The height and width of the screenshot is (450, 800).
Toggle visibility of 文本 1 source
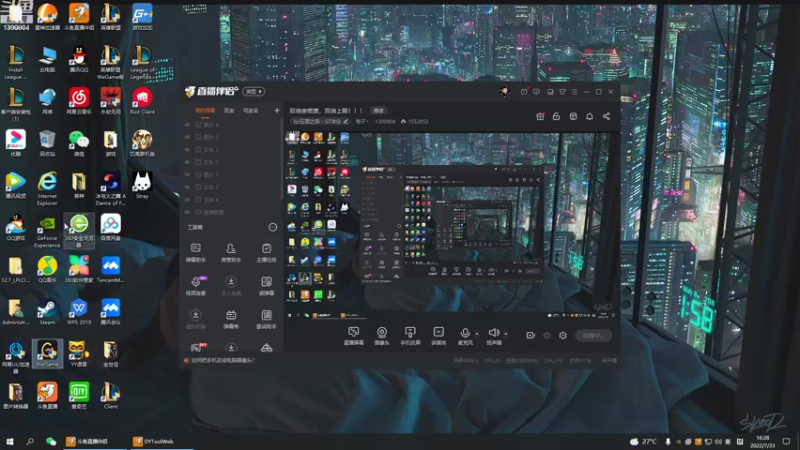click(187, 162)
